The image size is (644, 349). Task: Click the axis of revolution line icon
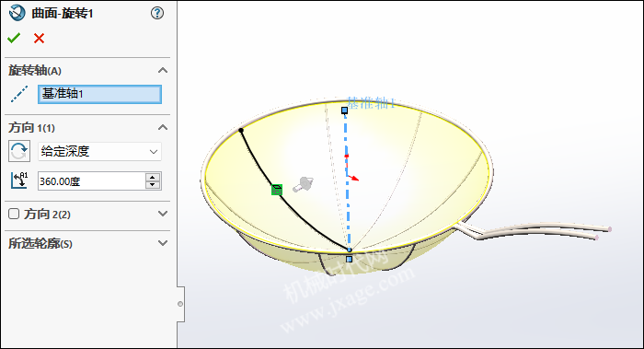19,94
